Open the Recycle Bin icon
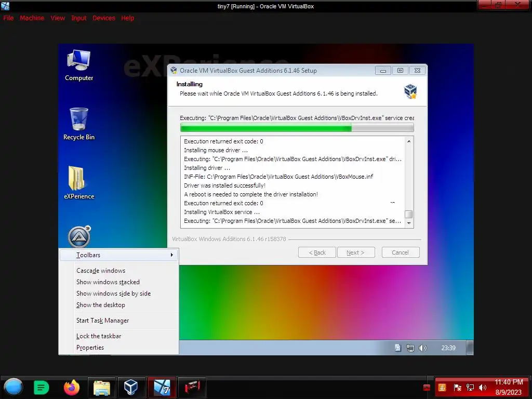Image resolution: width=532 pixels, height=399 pixels. tap(79, 124)
